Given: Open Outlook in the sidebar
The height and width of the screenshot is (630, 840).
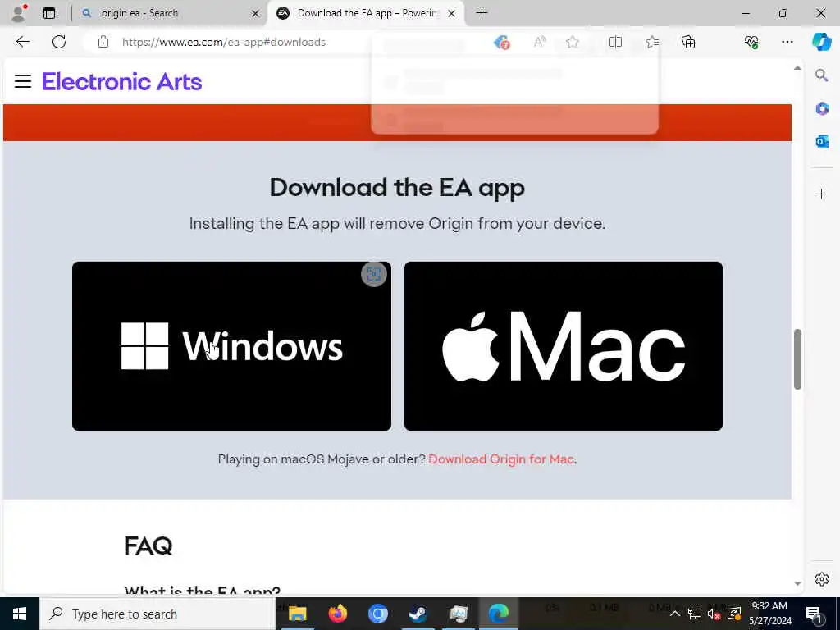Looking at the screenshot, I should (x=822, y=141).
